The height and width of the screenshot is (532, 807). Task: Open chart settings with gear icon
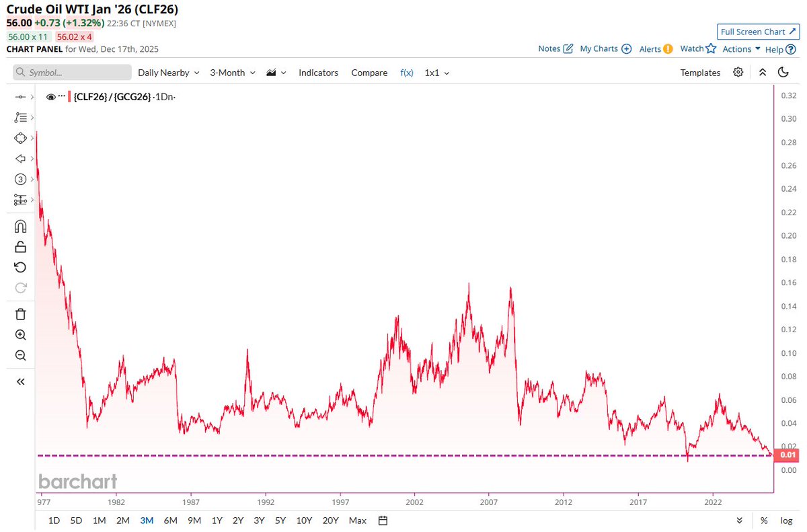coord(738,72)
